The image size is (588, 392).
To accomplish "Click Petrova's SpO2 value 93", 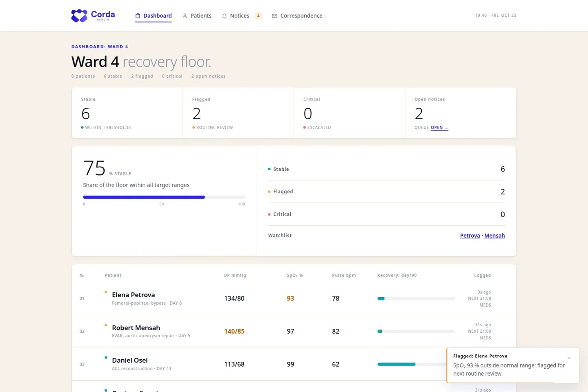I will click(x=290, y=298).
